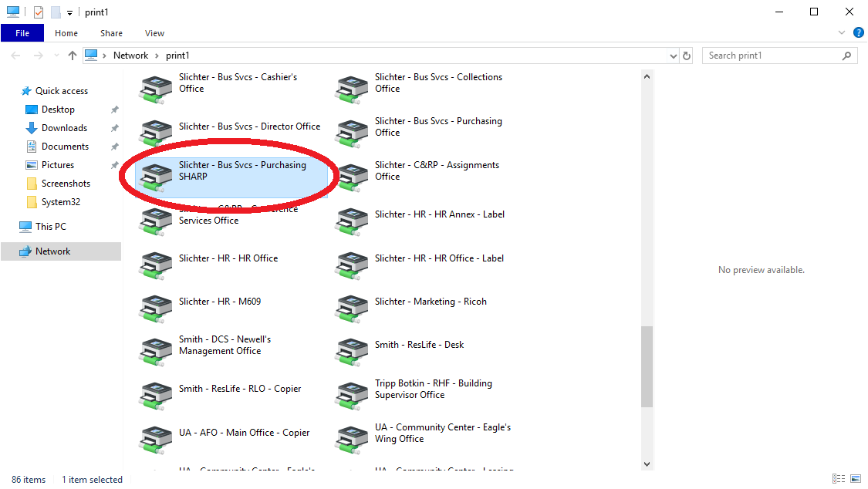
Task: Click the New folder quick access toolbar icon
Action: pyautogui.click(x=56, y=12)
